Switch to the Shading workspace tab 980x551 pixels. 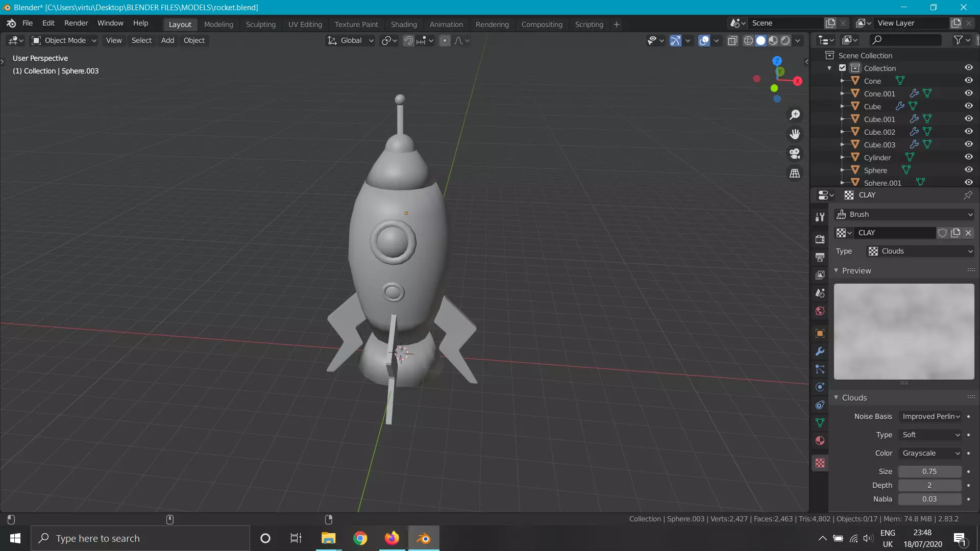coord(404,24)
